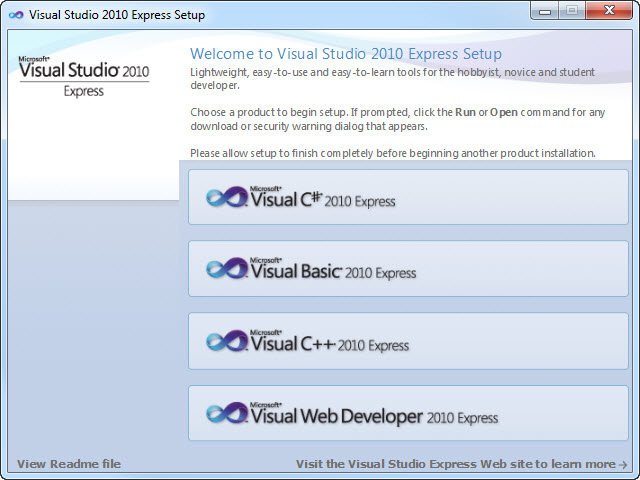Click the 'Choose a product to begin setup' text
Screen dimensions: 640x480
(398, 119)
